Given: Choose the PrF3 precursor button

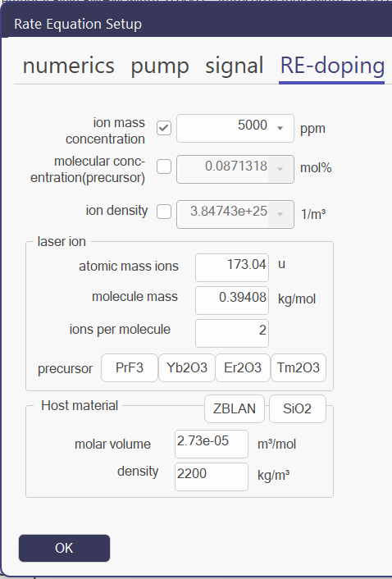Looking at the screenshot, I should point(130,367).
